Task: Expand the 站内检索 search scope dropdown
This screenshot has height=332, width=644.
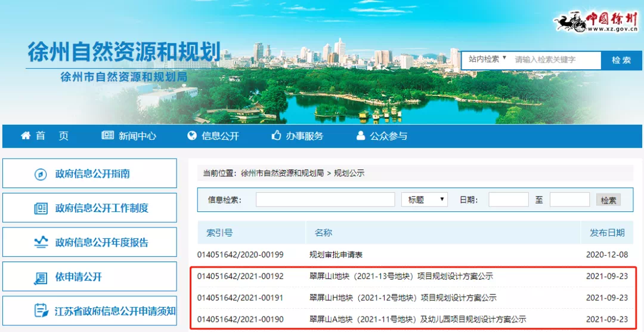Action: coord(487,59)
